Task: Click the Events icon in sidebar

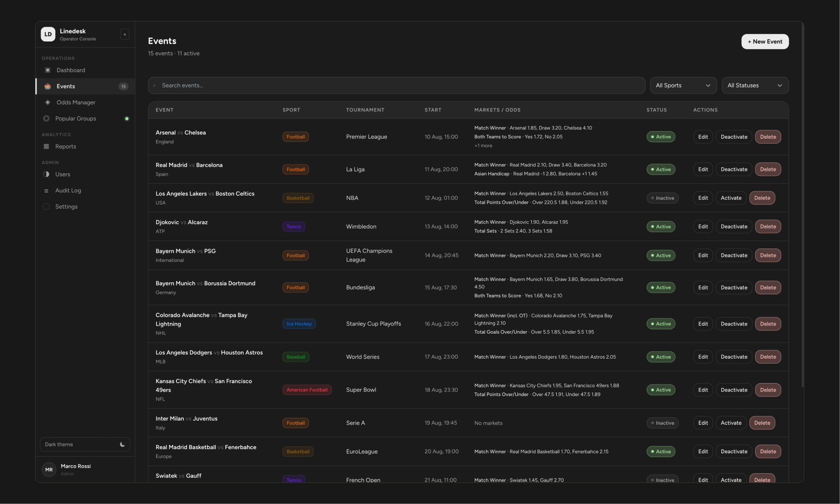Action: click(x=48, y=86)
